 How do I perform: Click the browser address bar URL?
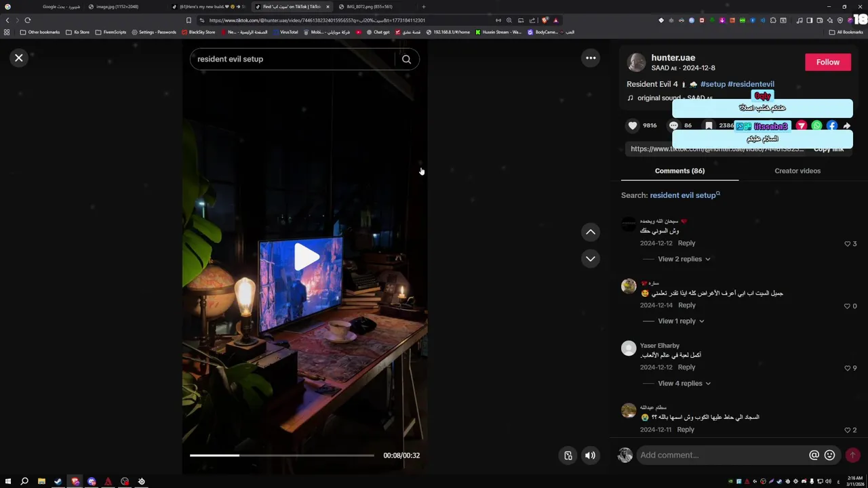click(317, 20)
